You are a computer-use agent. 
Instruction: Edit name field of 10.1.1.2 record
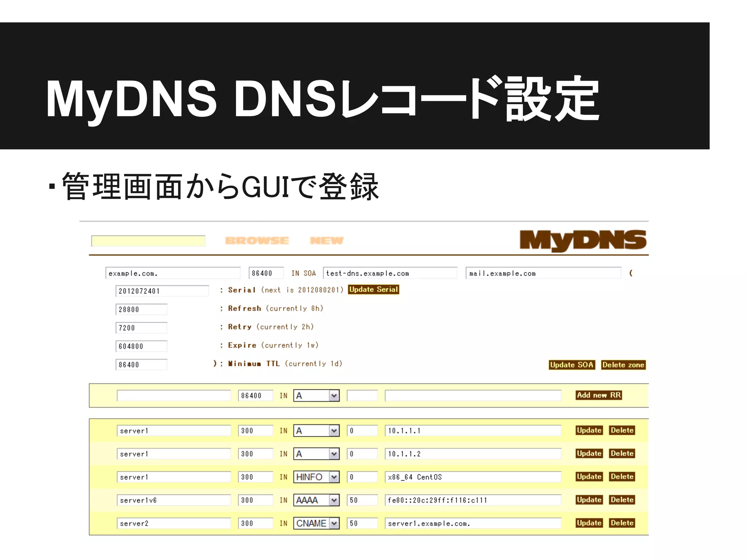click(174, 454)
